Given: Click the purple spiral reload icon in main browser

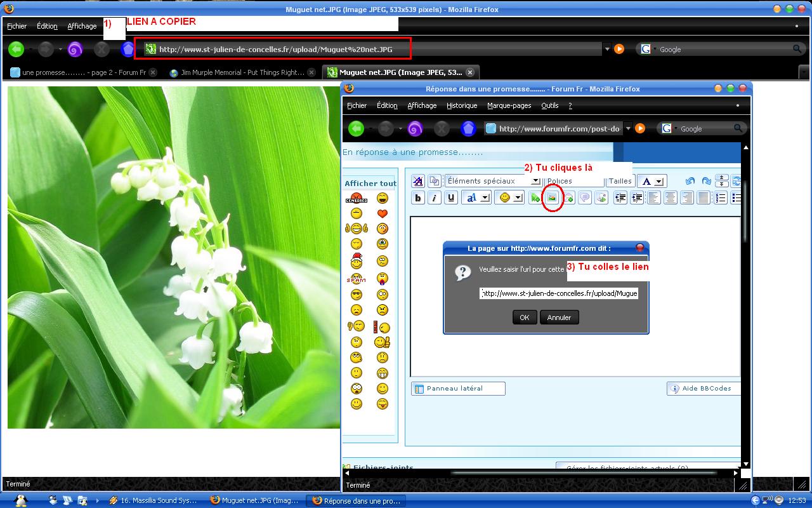Looking at the screenshot, I should (74, 49).
